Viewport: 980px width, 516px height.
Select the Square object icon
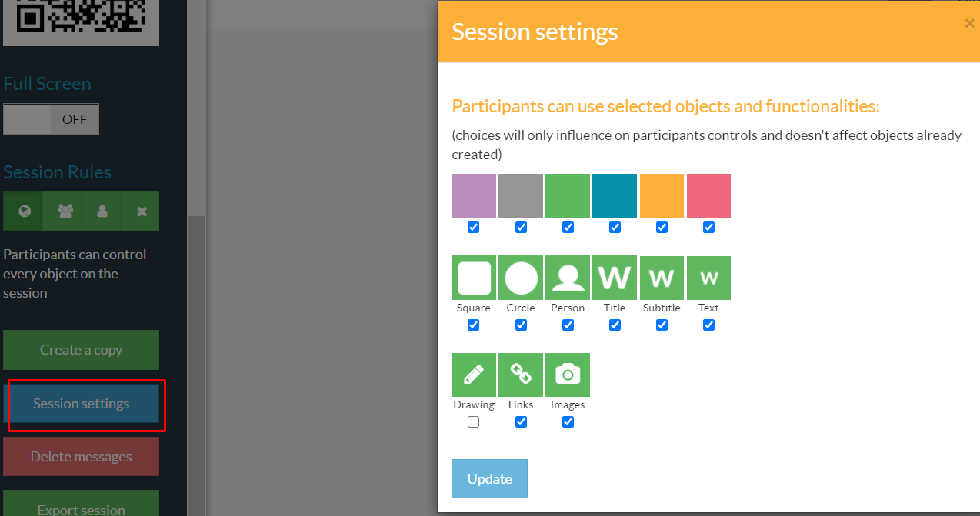point(474,278)
